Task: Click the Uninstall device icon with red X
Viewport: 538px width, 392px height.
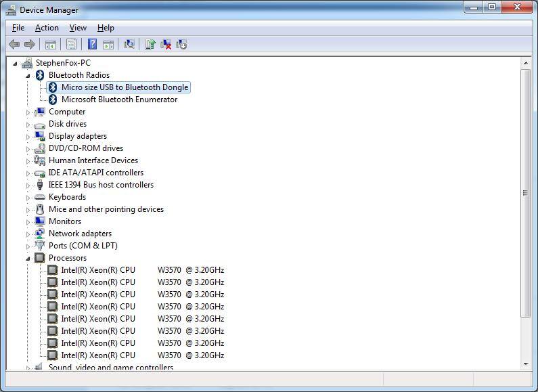Action: [x=166, y=45]
